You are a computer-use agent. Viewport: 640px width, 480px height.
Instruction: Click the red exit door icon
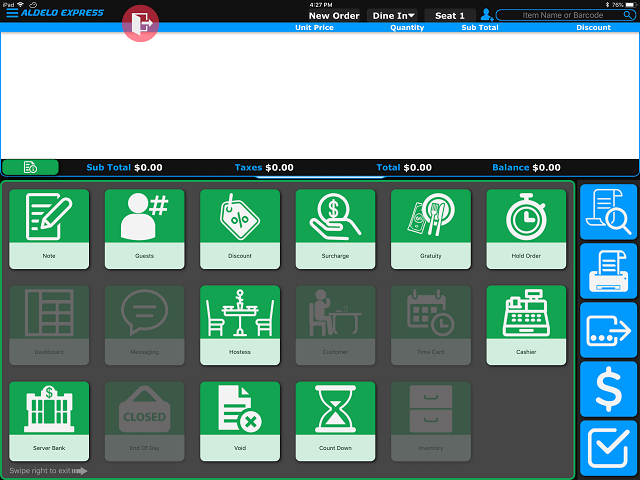coord(141,23)
